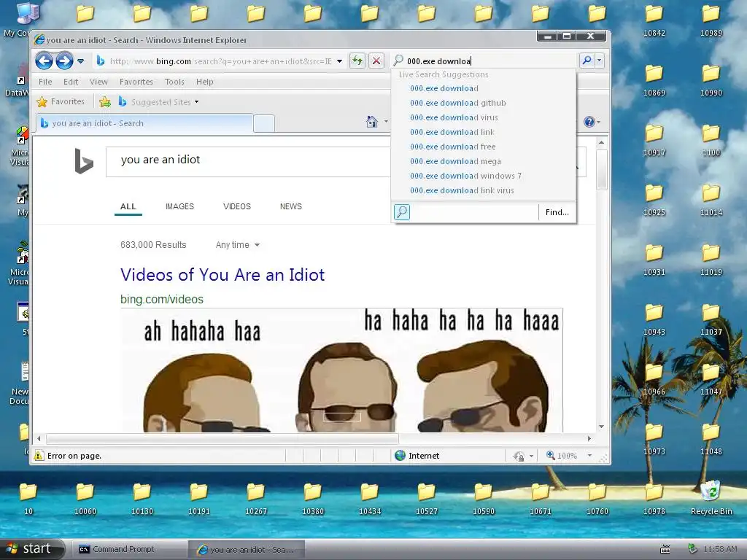Open recent pages dropdown beside Forward button
The height and width of the screenshot is (560, 747).
coord(80,61)
